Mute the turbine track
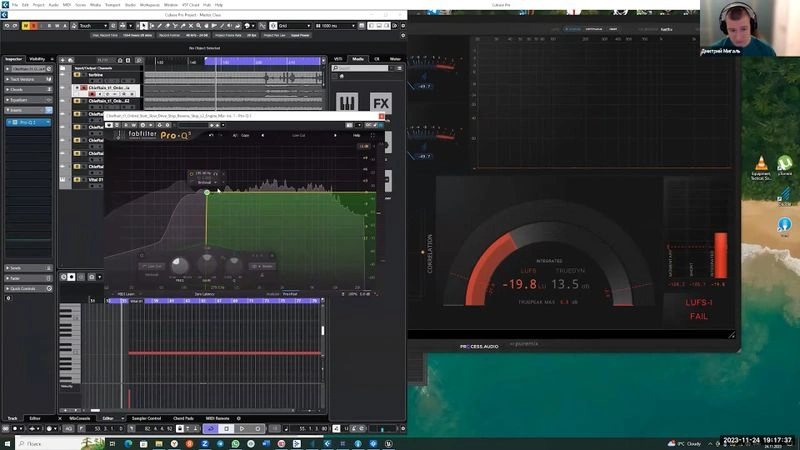The image size is (800, 450). (77, 75)
